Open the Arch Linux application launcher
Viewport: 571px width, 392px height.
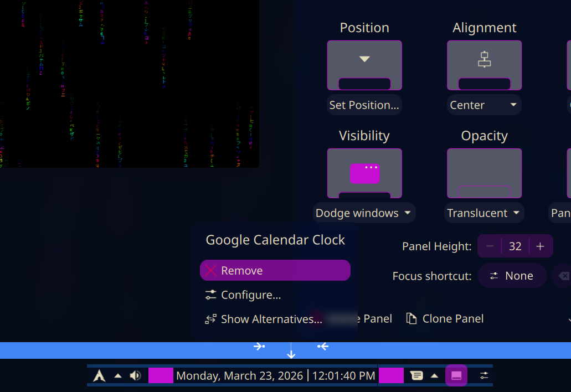[99, 375]
